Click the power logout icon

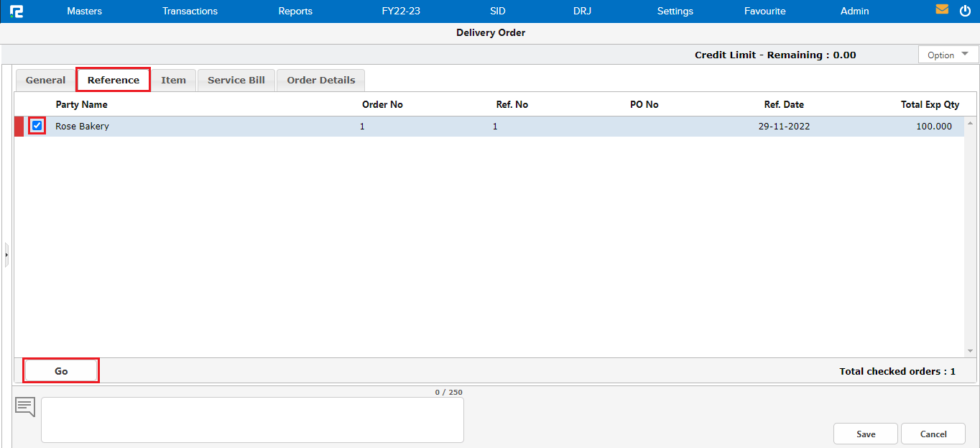[x=966, y=10]
